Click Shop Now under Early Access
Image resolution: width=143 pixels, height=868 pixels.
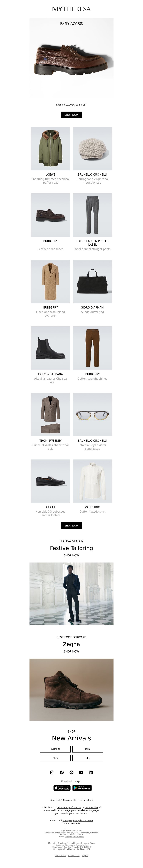[71, 115]
